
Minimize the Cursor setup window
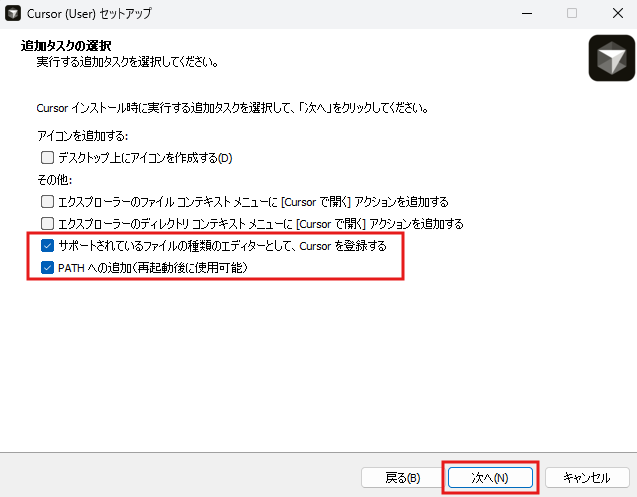(527, 13)
